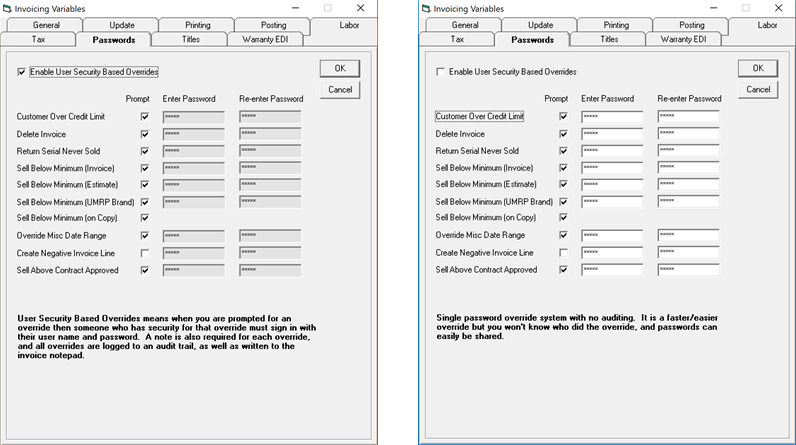Toggle Customer Over Credit Limit prompt in left window
Screen dimensions: 796x445
[x=145, y=117]
